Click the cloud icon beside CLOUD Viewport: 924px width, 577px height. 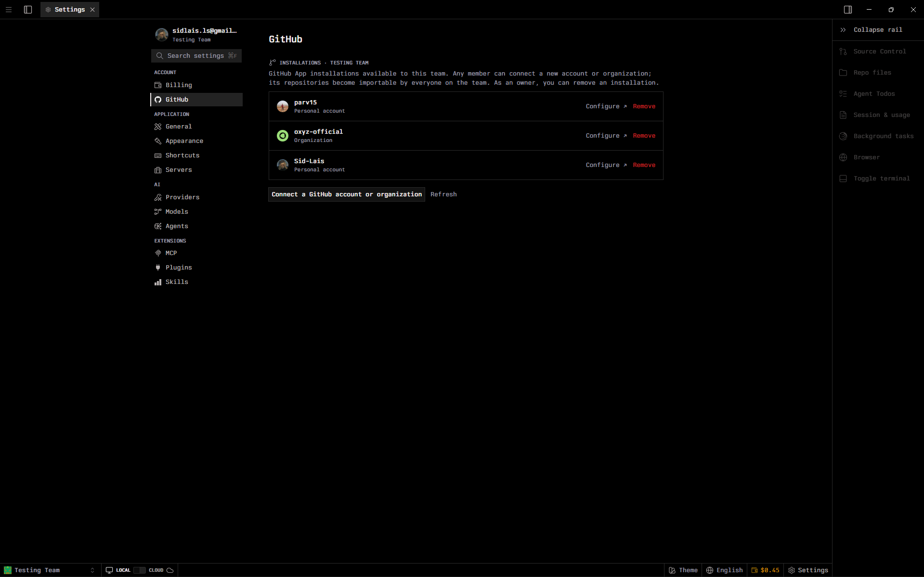170,570
